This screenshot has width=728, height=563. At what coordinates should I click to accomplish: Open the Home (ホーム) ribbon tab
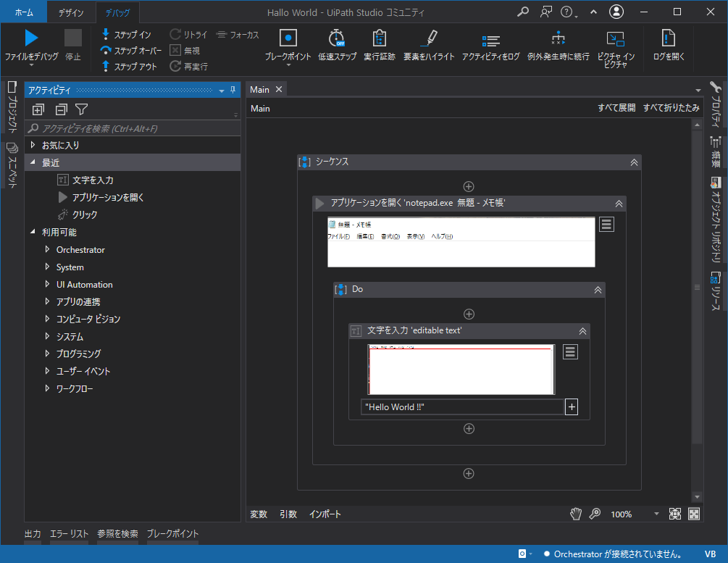coord(24,12)
